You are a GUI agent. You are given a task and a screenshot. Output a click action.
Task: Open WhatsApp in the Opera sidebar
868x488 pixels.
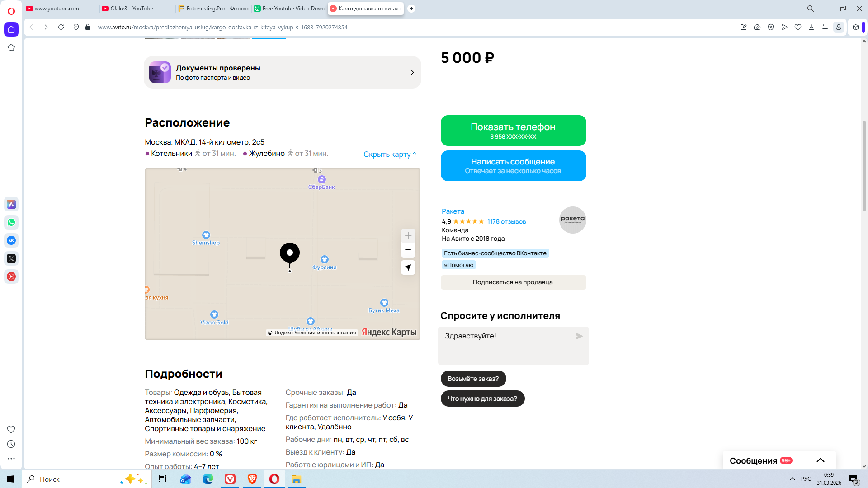11,222
